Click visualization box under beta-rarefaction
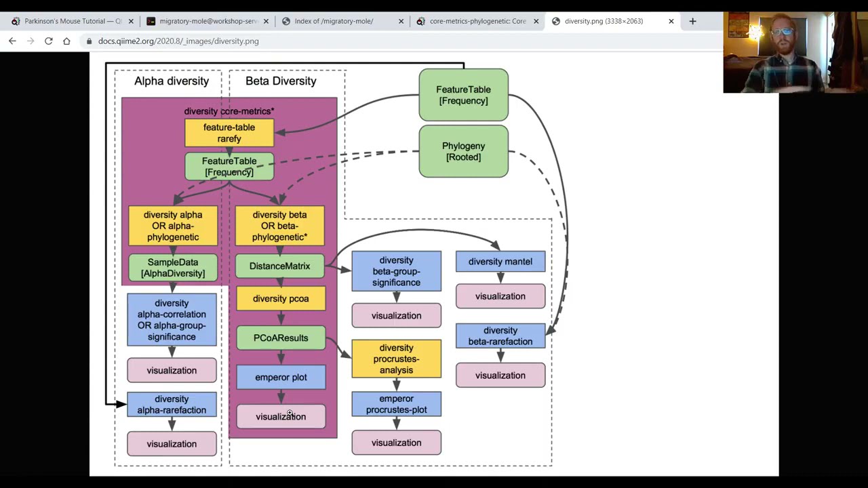Image resolution: width=868 pixels, height=488 pixels. [x=500, y=375]
